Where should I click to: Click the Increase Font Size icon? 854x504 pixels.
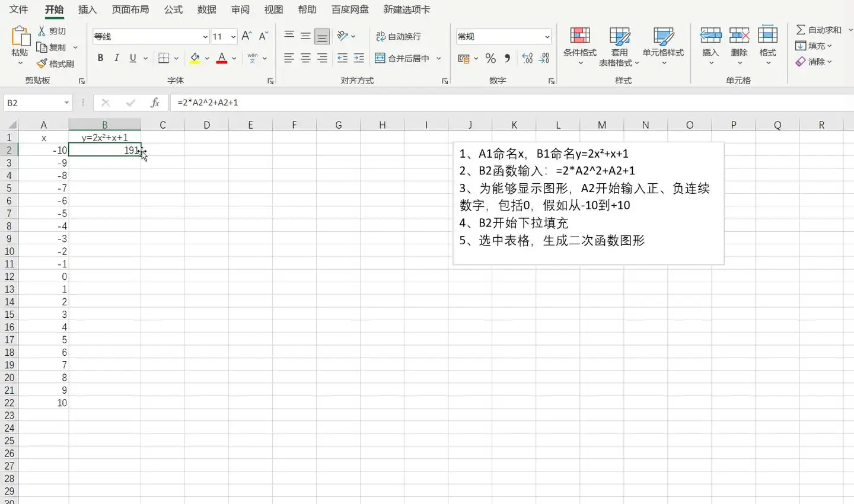click(x=247, y=36)
